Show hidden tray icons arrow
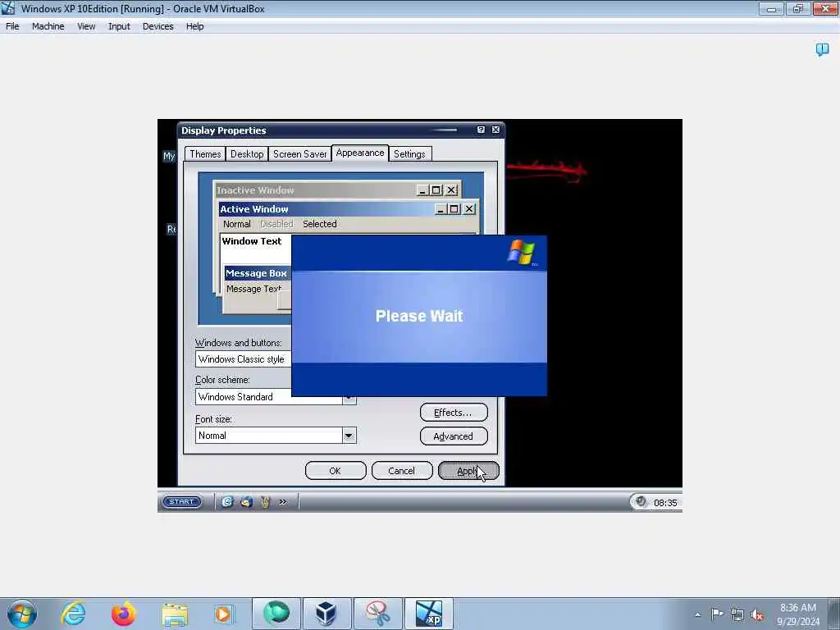 tap(697, 614)
